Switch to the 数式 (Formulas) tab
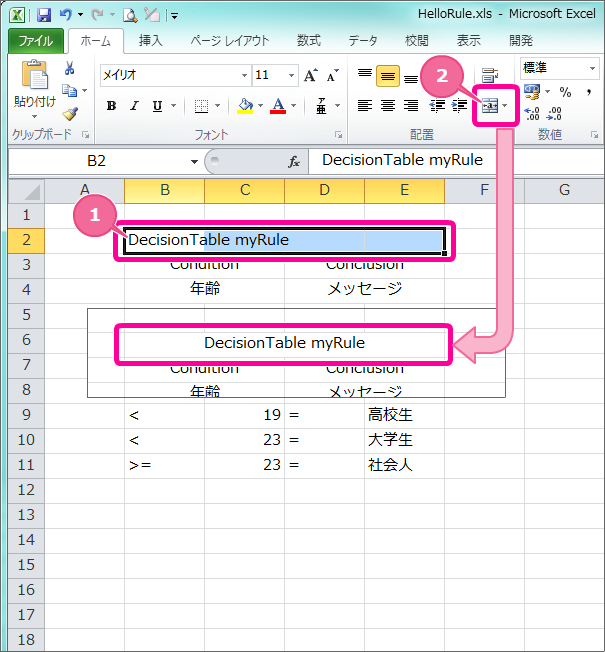Viewport: 605px width, 652px height. click(309, 41)
